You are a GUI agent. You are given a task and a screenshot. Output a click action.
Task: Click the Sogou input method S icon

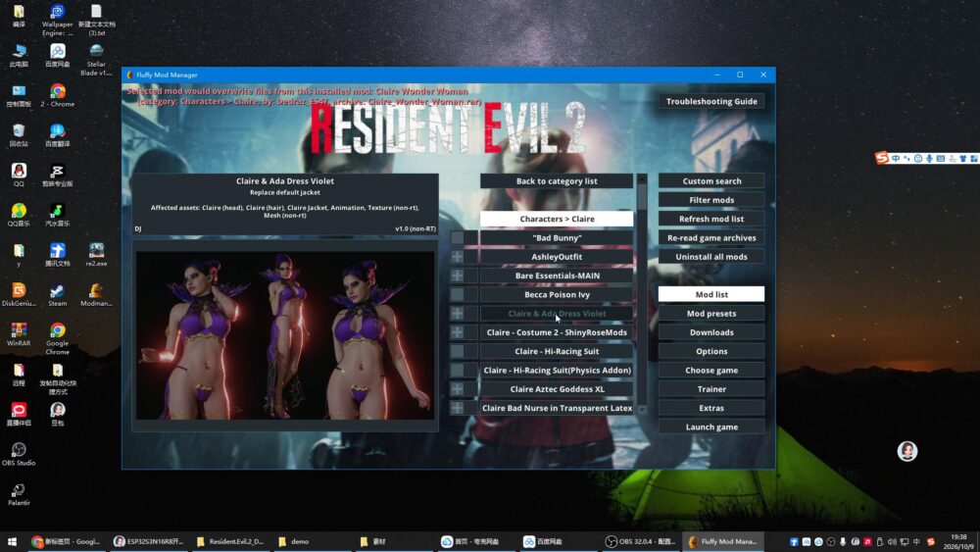click(x=882, y=158)
